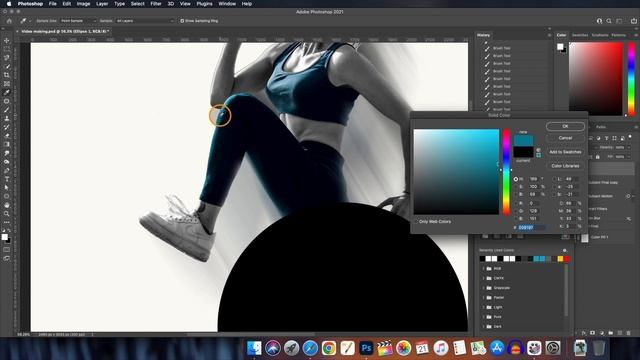Expand the Light swatch folder

[484, 307]
